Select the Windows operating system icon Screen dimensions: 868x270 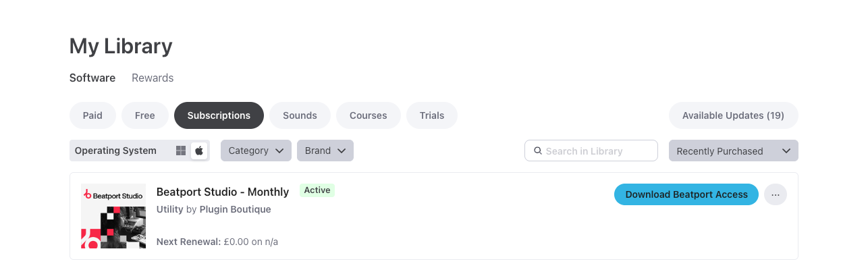181,151
